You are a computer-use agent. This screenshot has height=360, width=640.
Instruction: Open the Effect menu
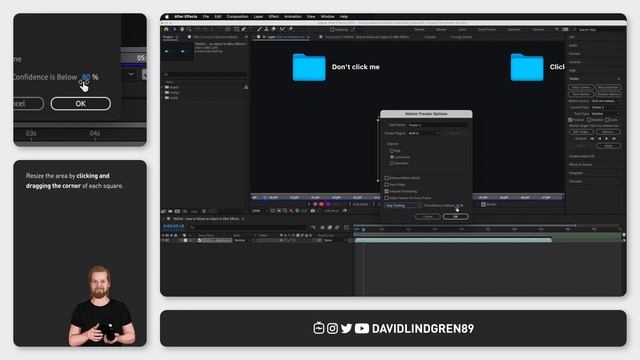[274, 17]
